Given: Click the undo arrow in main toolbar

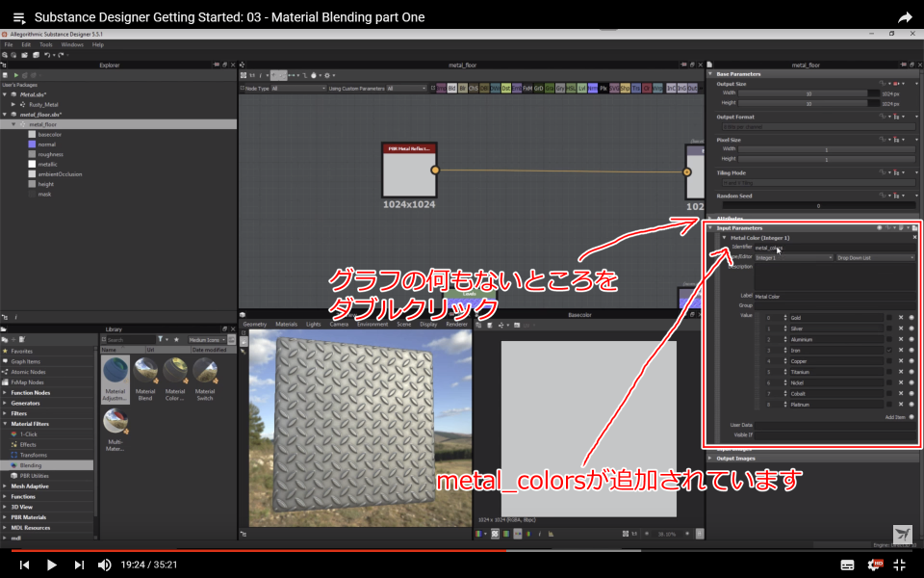Looking at the screenshot, I should point(47,55).
